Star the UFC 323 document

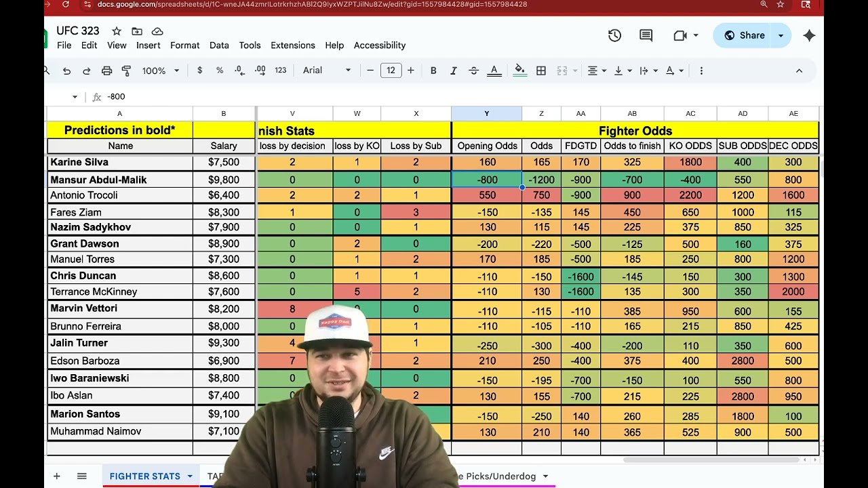tap(117, 31)
